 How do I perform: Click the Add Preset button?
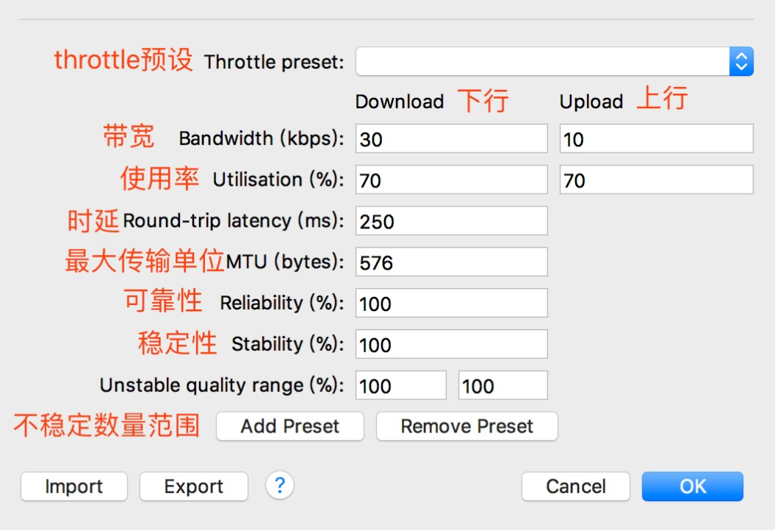pyautogui.click(x=289, y=426)
